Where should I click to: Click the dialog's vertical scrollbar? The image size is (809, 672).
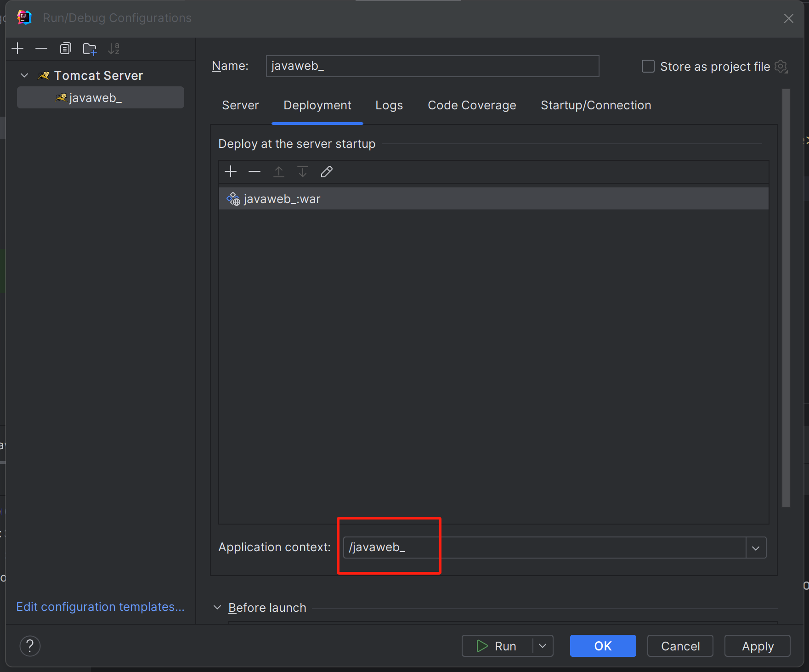(786, 299)
